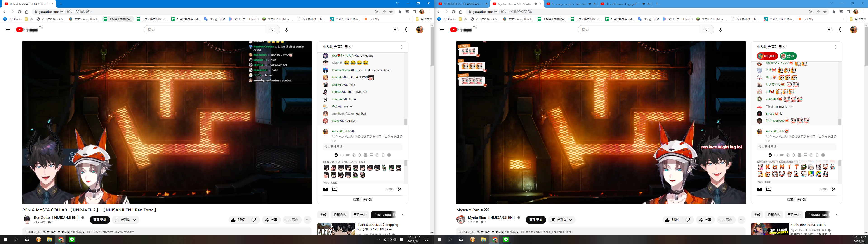The image size is (868, 244).
Task: Open YouTube notifications bell in Ren Zotto window
Action: click(x=407, y=30)
